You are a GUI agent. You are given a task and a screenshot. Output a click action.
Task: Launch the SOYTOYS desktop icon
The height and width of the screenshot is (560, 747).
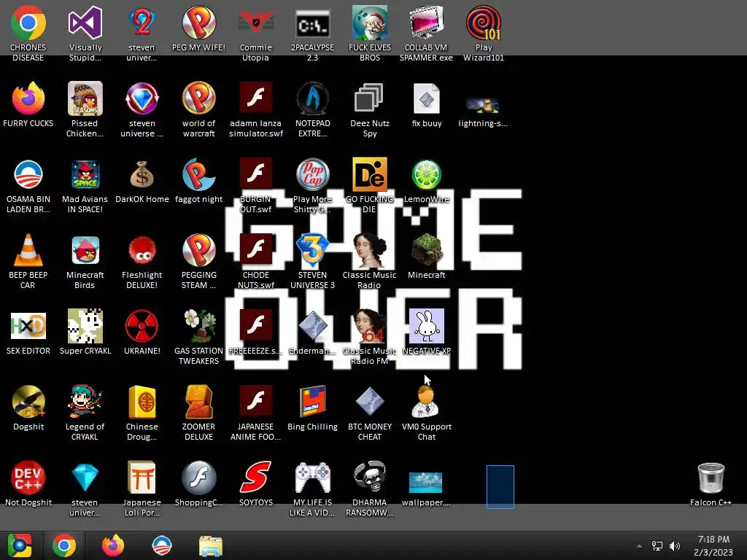tap(256, 477)
